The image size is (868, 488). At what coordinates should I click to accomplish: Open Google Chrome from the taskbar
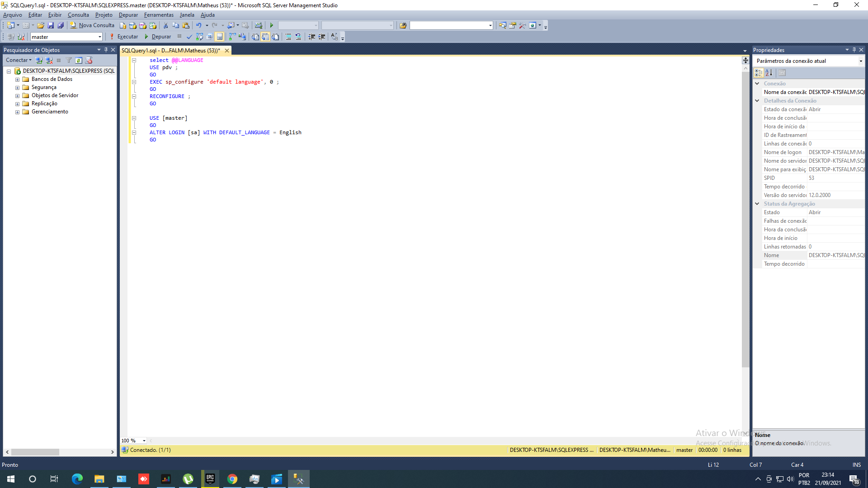pyautogui.click(x=232, y=479)
